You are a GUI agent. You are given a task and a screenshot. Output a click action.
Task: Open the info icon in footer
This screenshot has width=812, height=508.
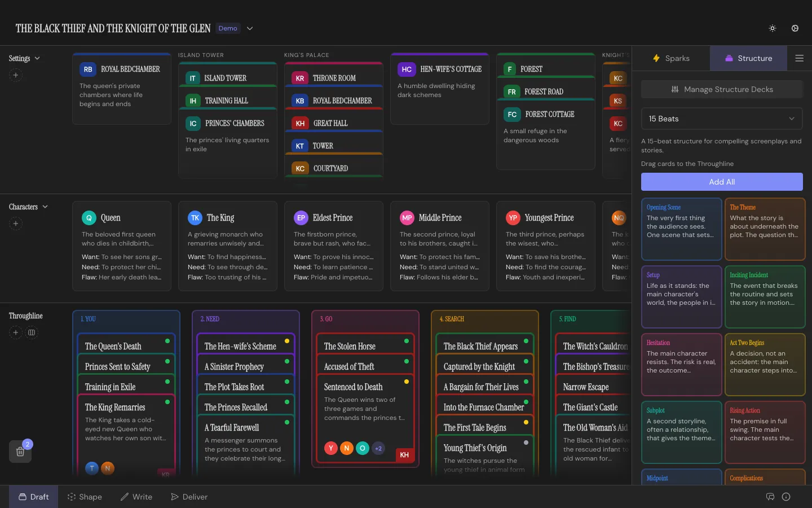(786, 497)
